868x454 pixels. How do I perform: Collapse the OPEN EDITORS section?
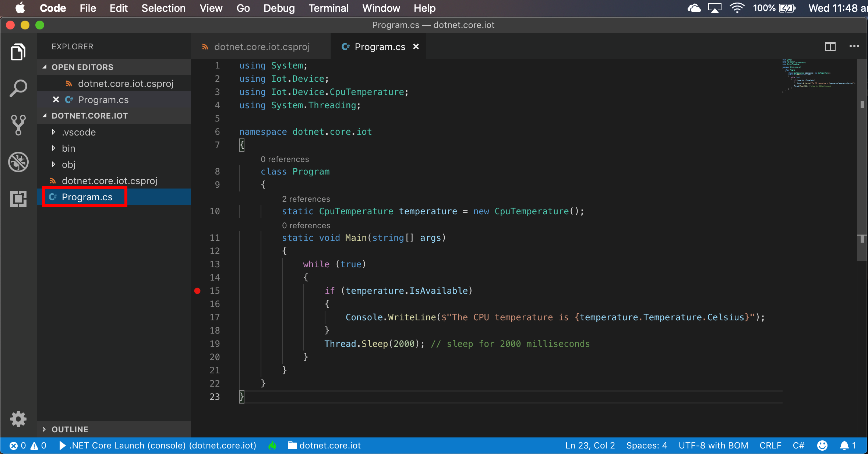82,67
